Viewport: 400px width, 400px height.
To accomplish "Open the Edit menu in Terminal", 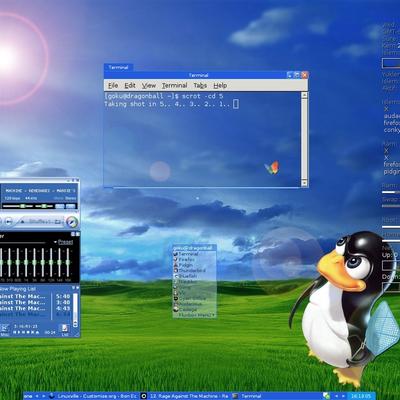I will [x=130, y=86].
